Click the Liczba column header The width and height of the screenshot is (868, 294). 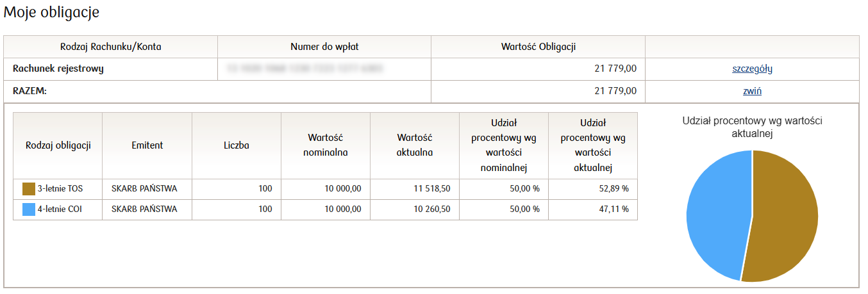pos(237,145)
